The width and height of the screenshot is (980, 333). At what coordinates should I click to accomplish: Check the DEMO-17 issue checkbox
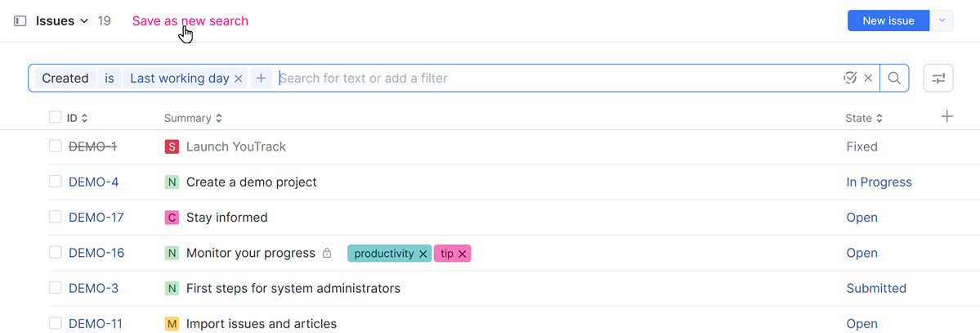click(x=56, y=217)
